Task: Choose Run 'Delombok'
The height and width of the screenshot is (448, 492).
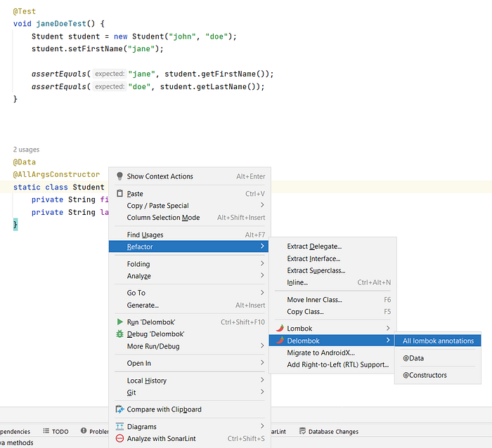Action: click(190, 322)
